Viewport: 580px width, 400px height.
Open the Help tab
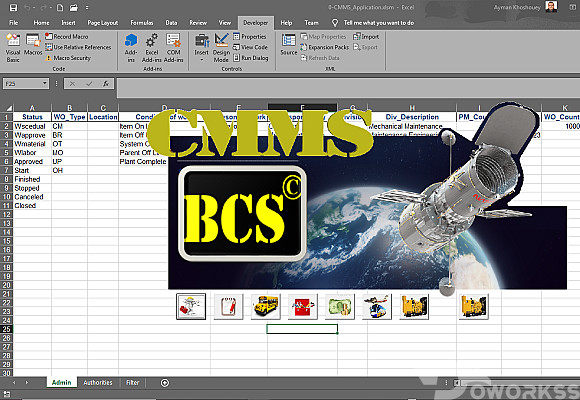(x=286, y=23)
